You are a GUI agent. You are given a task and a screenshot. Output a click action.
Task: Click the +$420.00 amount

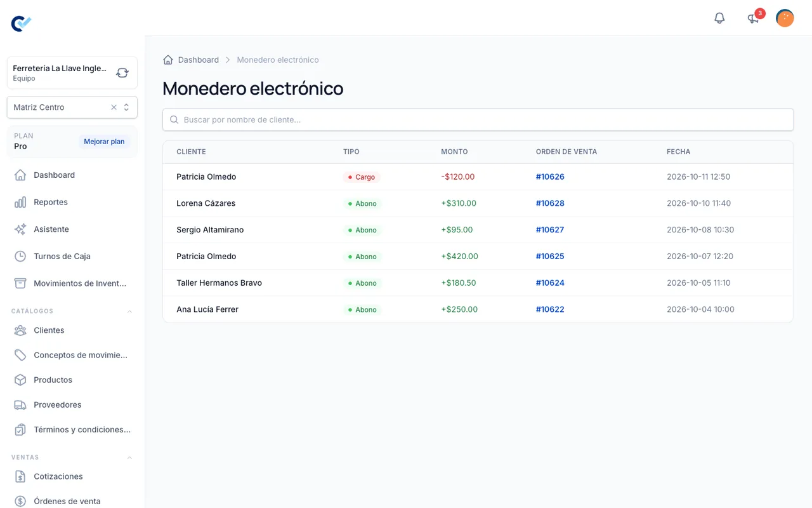460,257
